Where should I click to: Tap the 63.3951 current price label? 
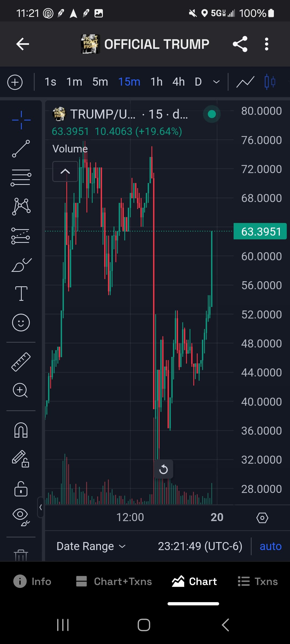[260, 231]
